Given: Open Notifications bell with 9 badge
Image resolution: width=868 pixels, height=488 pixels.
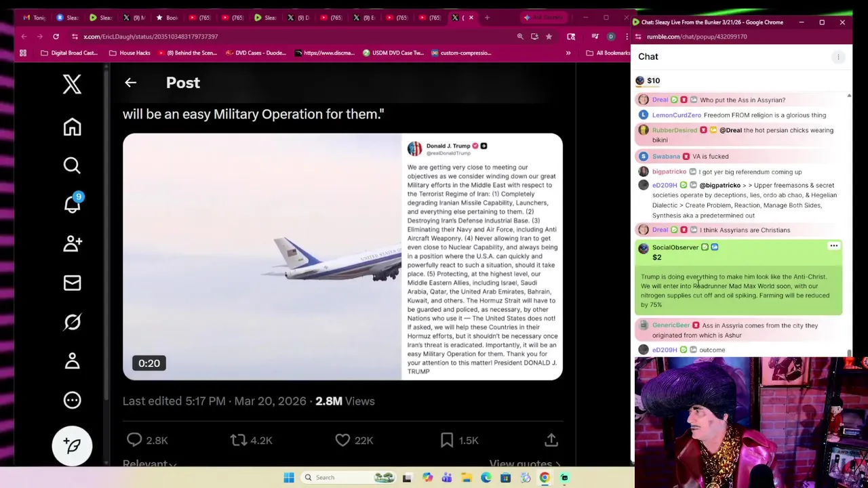Looking at the screenshot, I should (72, 203).
